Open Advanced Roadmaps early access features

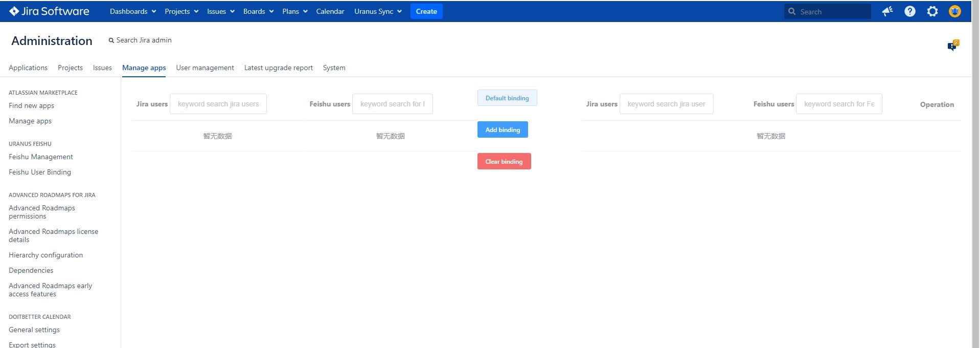[51, 290]
